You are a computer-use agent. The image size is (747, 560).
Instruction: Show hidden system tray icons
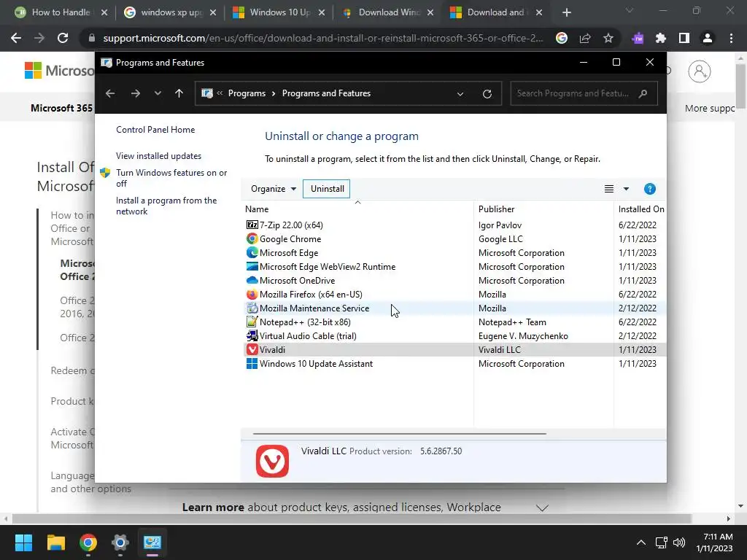(641, 542)
